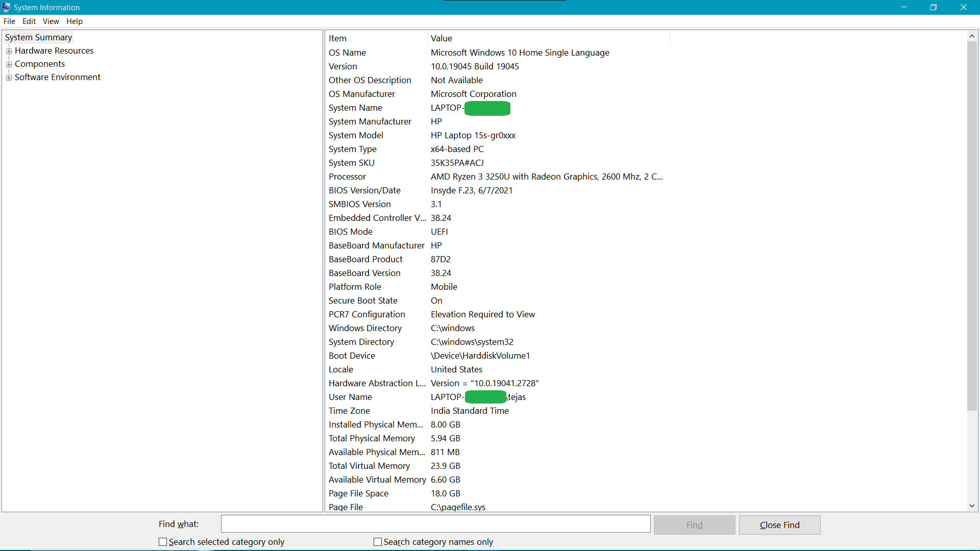980x551 pixels.
Task: Select the System Directory row
Action: (498, 342)
